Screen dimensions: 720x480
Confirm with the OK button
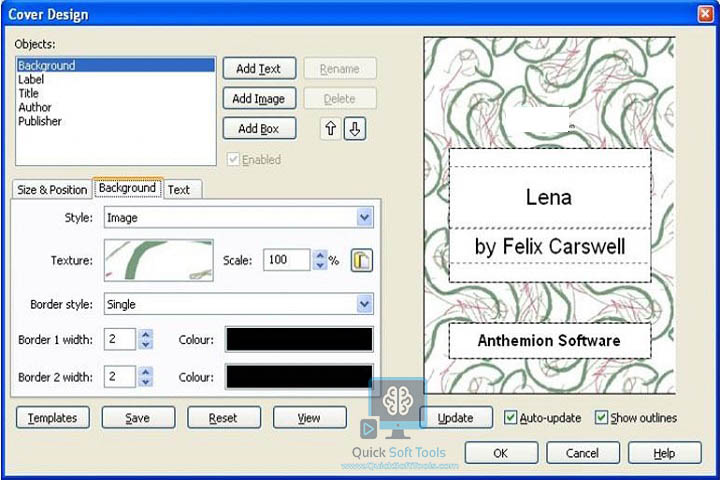click(501, 453)
